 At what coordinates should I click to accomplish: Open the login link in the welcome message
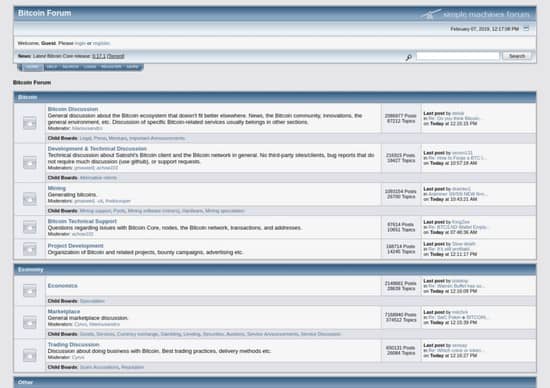[80, 43]
